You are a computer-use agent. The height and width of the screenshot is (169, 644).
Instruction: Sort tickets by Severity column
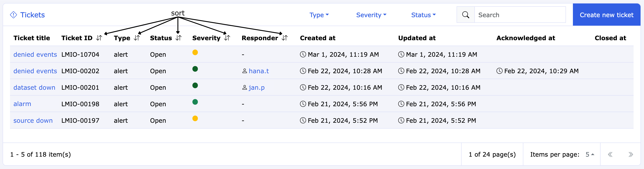[227, 38]
